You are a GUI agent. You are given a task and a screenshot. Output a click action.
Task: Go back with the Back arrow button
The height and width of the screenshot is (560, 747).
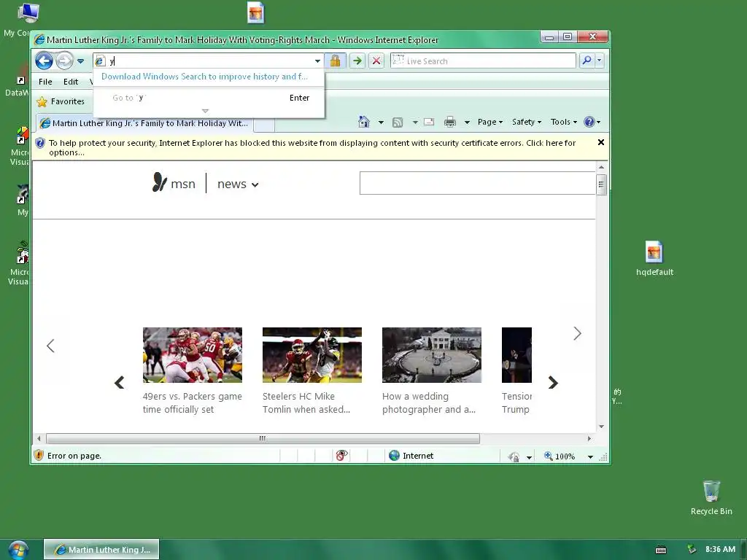pos(44,61)
